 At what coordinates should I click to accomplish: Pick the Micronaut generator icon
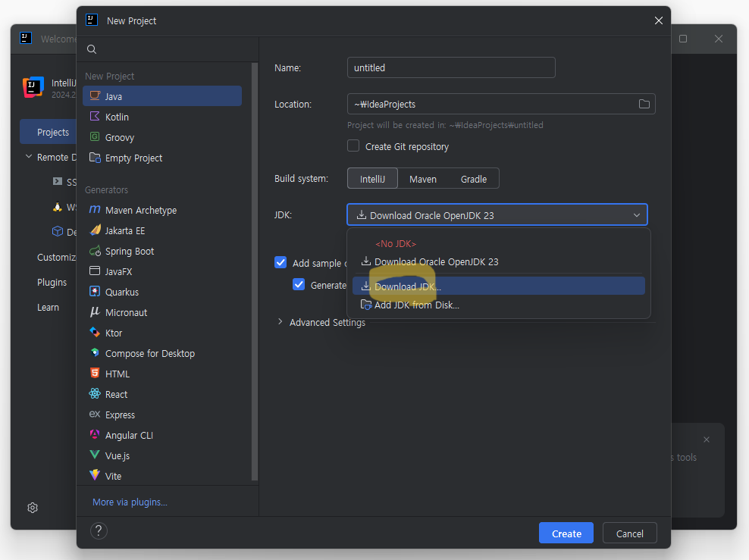95,311
